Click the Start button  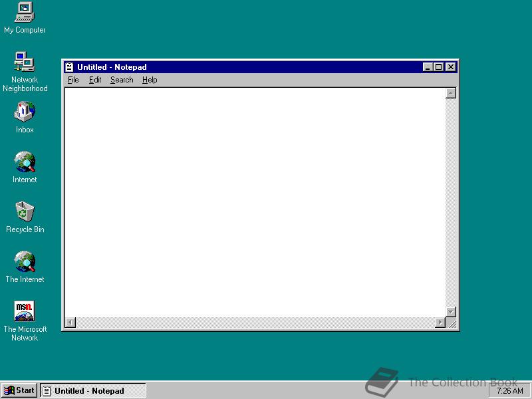19,390
